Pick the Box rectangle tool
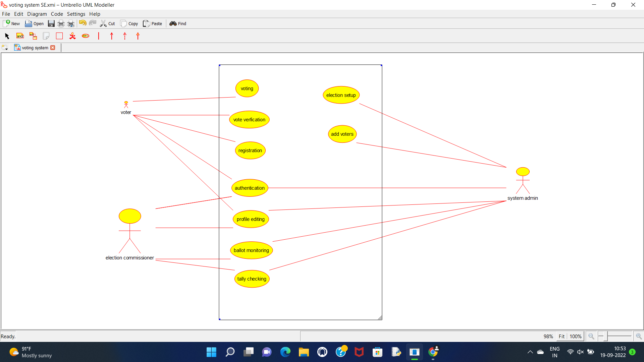Viewport: 644px width, 362px height. (x=59, y=36)
